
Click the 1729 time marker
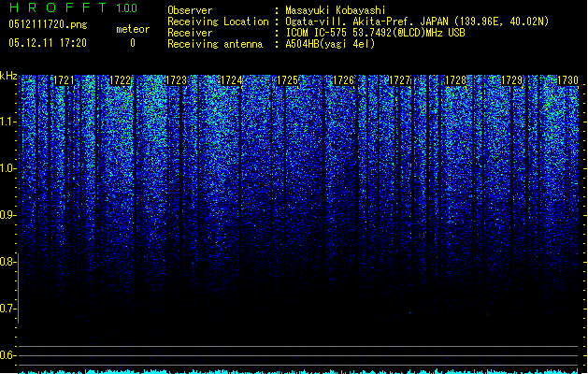click(x=511, y=80)
